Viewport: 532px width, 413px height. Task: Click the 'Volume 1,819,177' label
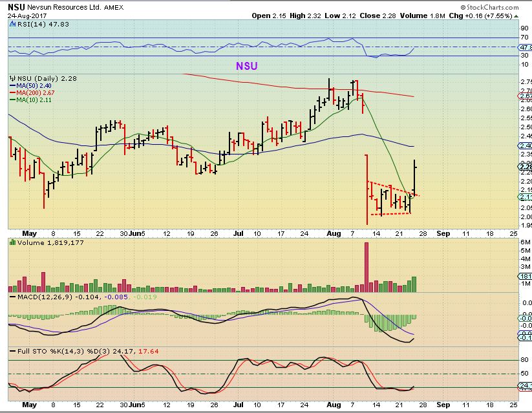click(50, 242)
